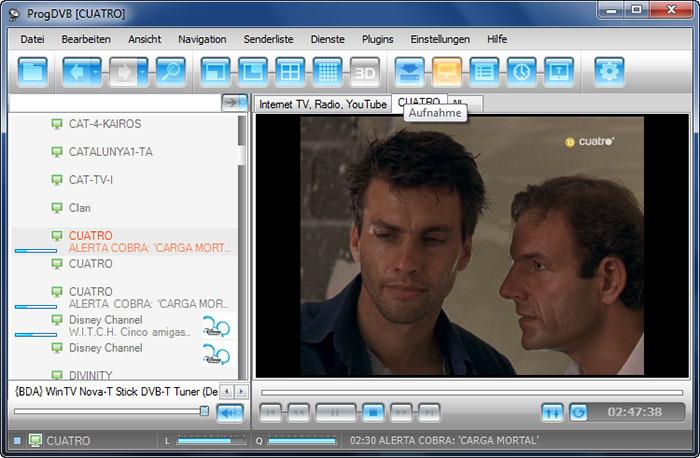Switch to Internet TV, Radio, YouTube tab
The height and width of the screenshot is (458, 700).
pyautogui.click(x=322, y=104)
